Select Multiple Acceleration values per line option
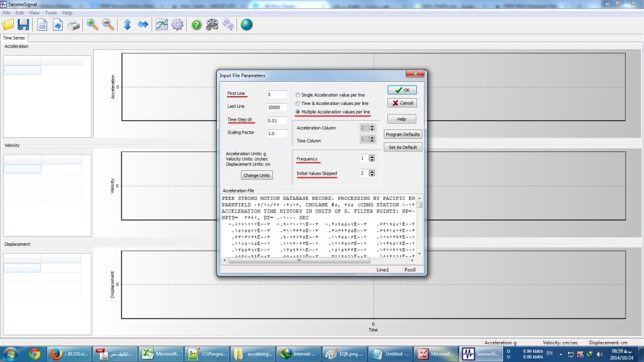The image size is (644, 362). click(297, 112)
